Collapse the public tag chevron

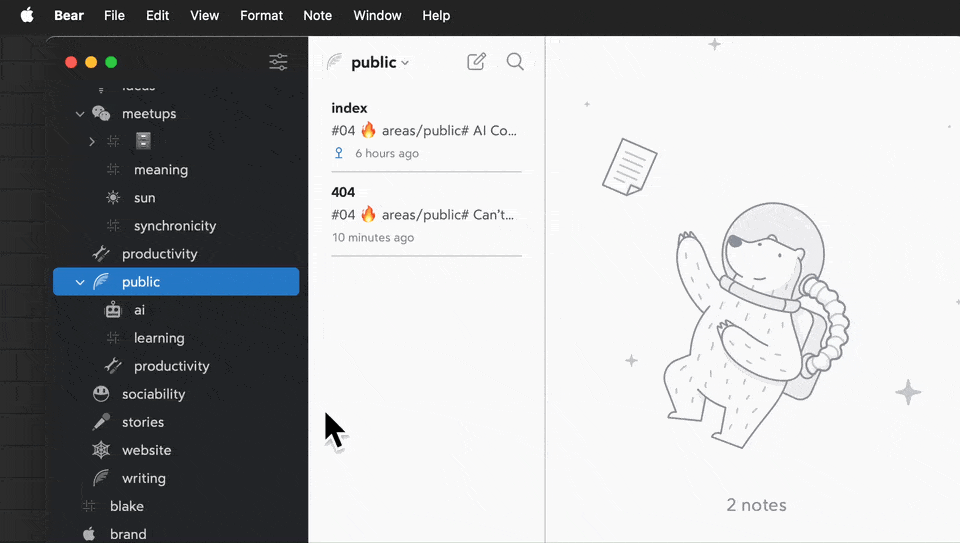tap(80, 282)
